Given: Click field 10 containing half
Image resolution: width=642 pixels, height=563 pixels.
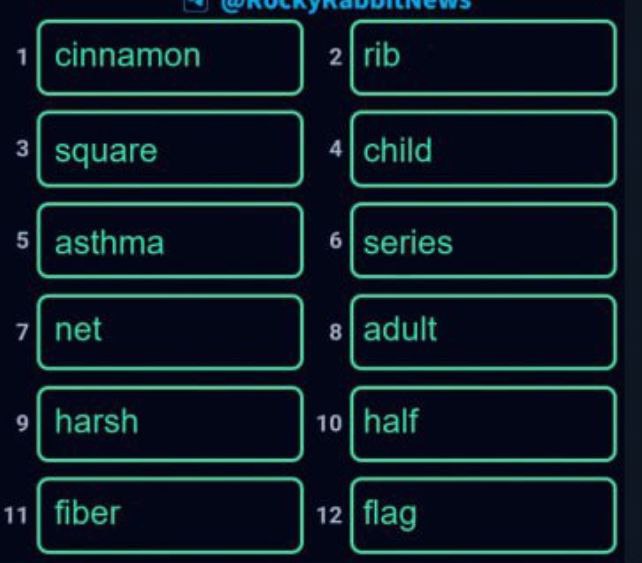Looking at the screenshot, I should pos(483,424).
